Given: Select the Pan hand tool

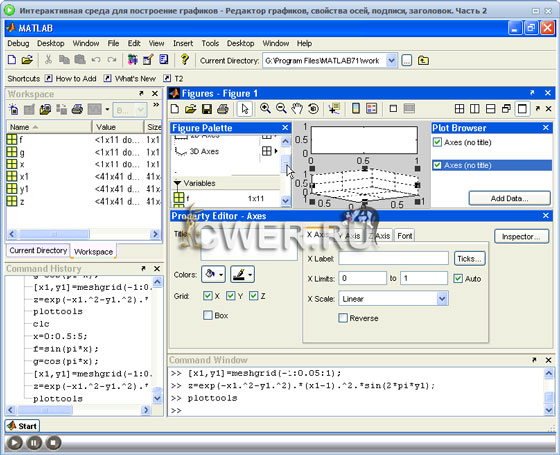Looking at the screenshot, I should pos(297,108).
